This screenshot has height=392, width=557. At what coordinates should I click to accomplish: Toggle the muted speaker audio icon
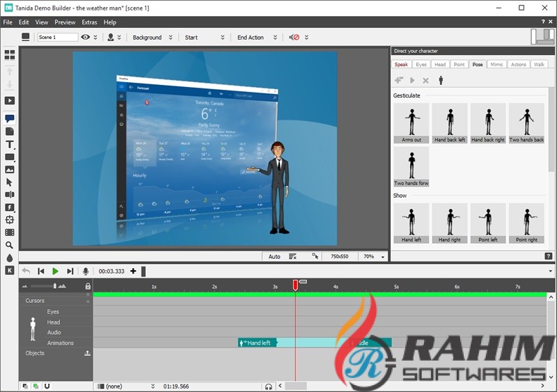(x=294, y=37)
